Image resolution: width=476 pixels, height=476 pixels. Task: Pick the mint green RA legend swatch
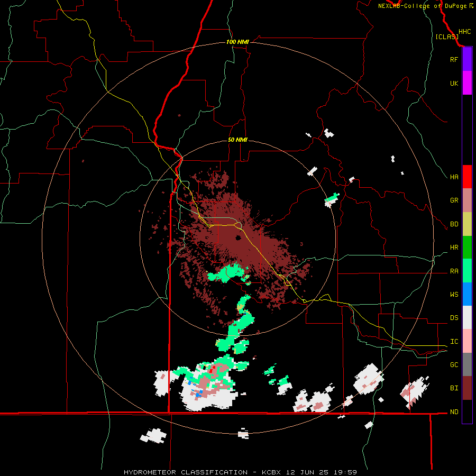467,271
